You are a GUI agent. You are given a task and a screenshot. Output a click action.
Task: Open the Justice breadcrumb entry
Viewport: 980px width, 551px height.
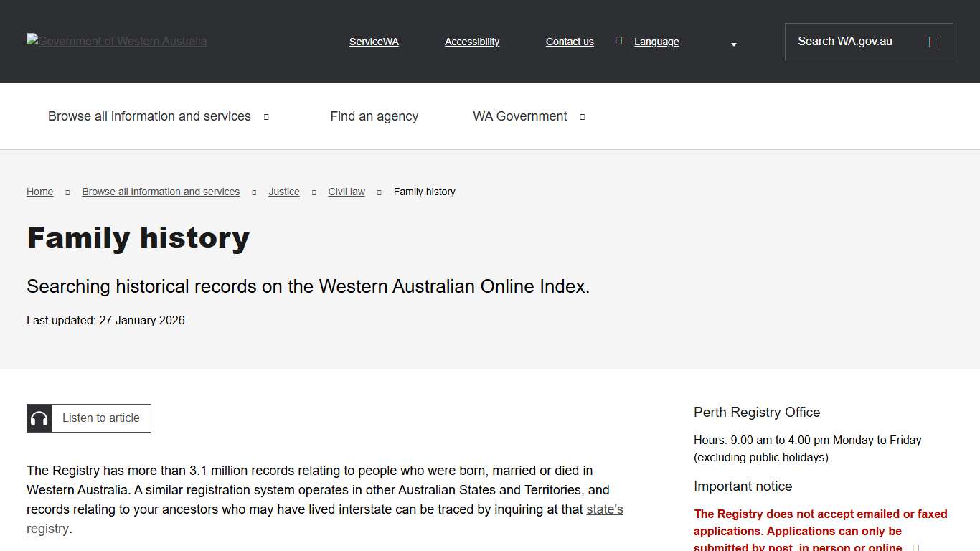point(283,192)
